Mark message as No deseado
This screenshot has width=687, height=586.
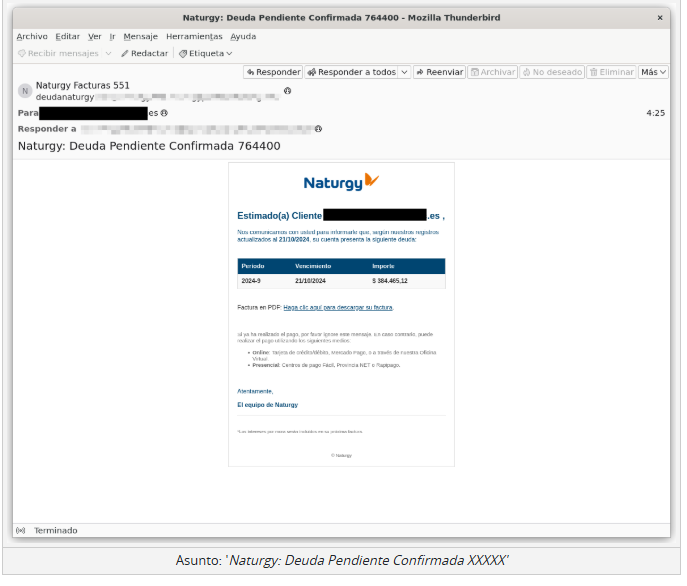click(554, 72)
